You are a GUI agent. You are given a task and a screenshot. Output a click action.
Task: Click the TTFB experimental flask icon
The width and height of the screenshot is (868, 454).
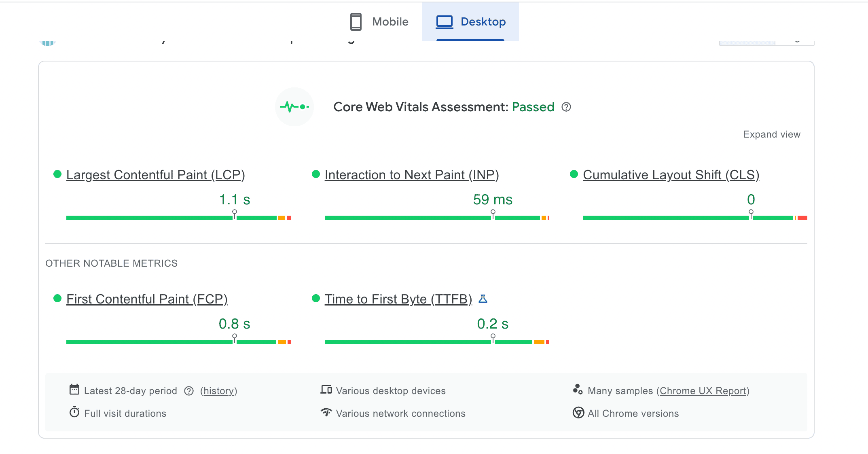[x=483, y=299]
